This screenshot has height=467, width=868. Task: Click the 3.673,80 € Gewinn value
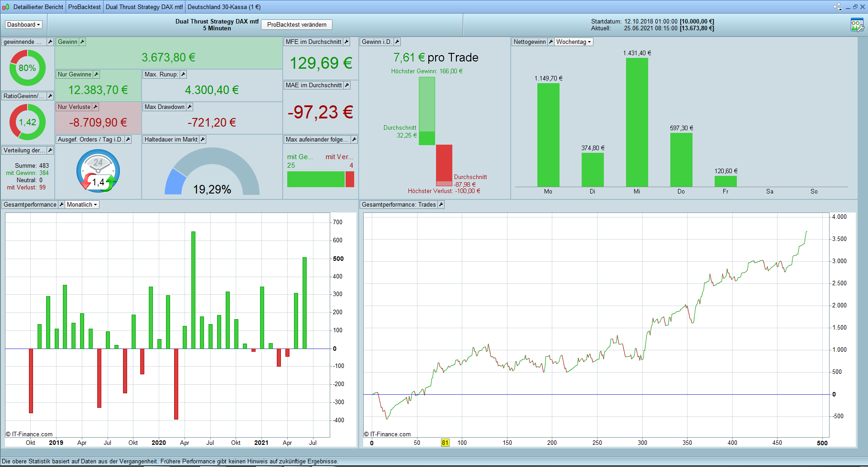tap(169, 57)
